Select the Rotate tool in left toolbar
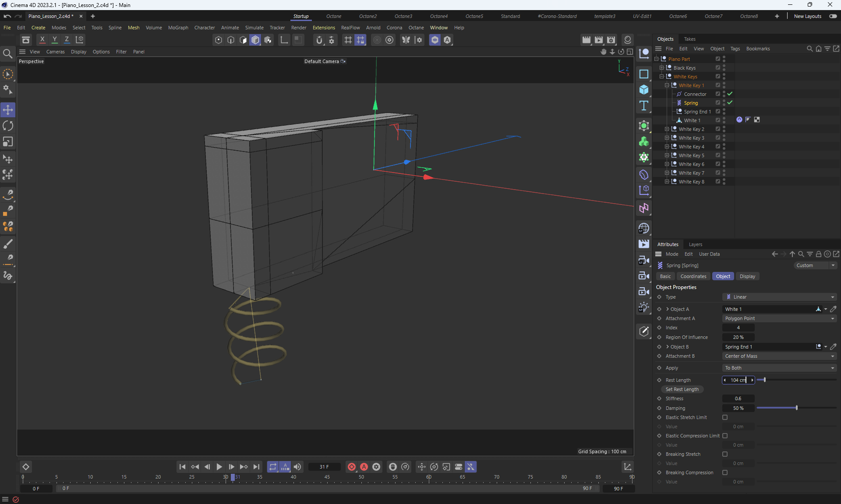 [8, 126]
